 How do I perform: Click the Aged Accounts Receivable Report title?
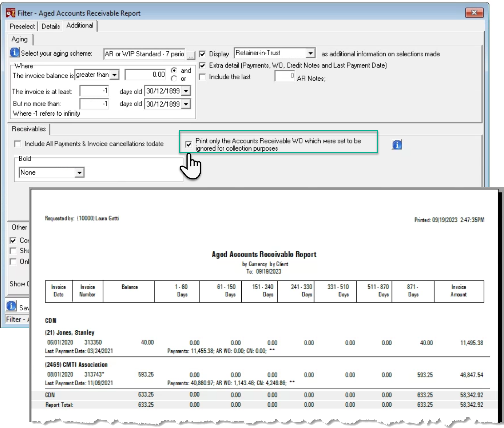coord(264,254)
